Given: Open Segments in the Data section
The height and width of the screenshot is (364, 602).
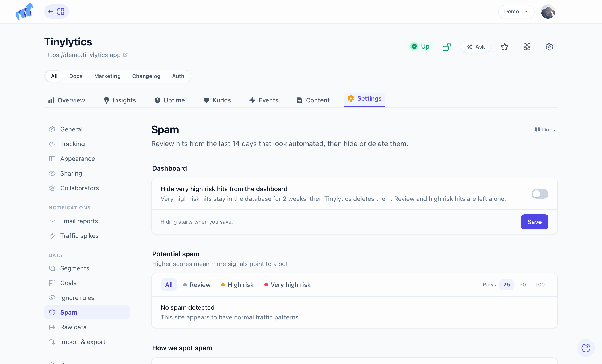Looking at the screenshot, I should (x=87, y=268).
